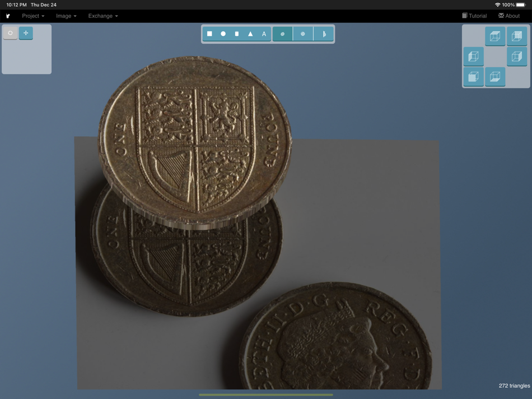Open the Image dropdown menu
The image size is (532, 399).
[x=66, y=16]
